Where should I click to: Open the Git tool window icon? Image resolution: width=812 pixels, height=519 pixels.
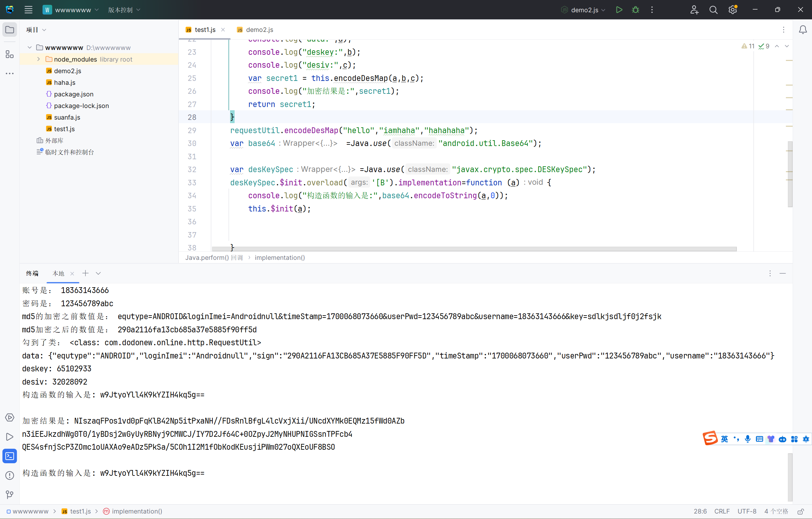[10, 495]
